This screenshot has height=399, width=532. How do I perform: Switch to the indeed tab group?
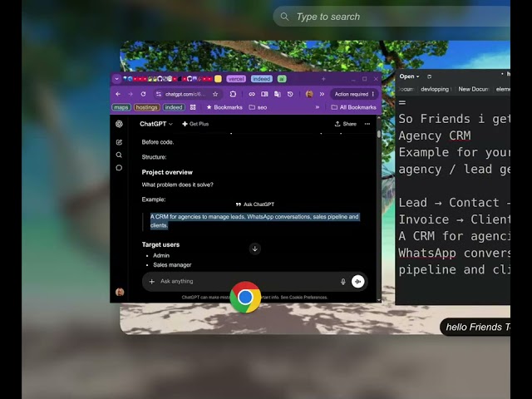click(261, 79)
